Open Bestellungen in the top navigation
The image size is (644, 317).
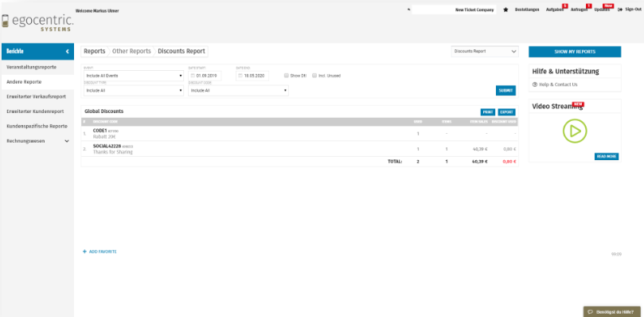[x=527, y=10]
